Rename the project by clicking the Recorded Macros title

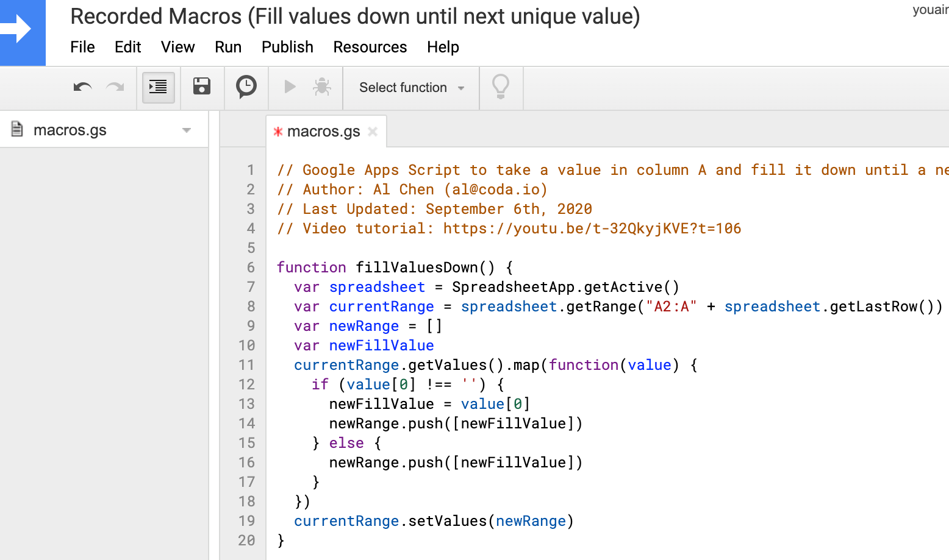click(355, 16)
